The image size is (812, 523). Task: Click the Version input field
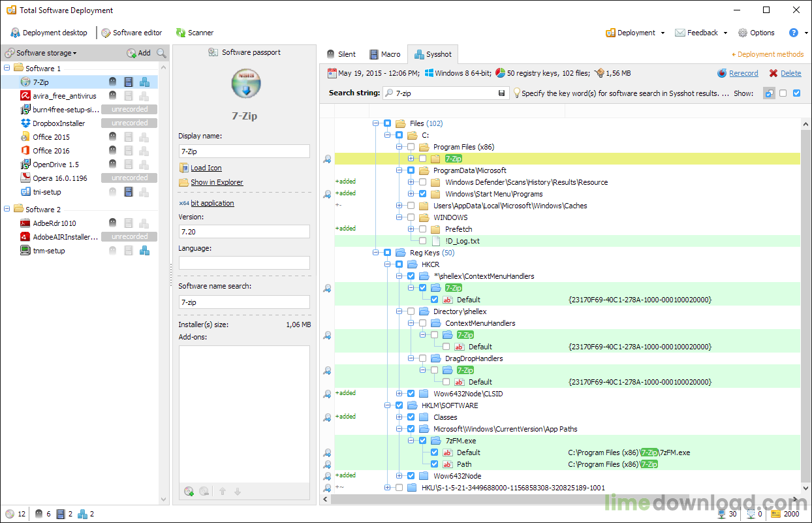(x=244, y=232)
